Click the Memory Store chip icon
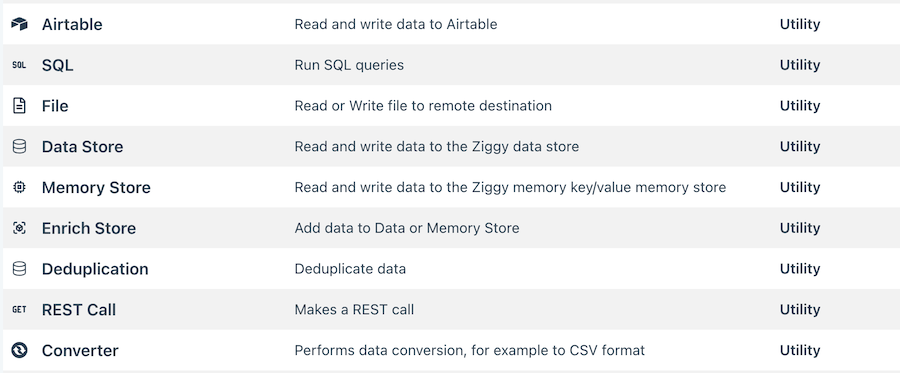This screenshot has width=900, height=373. (x=20, y=188)
